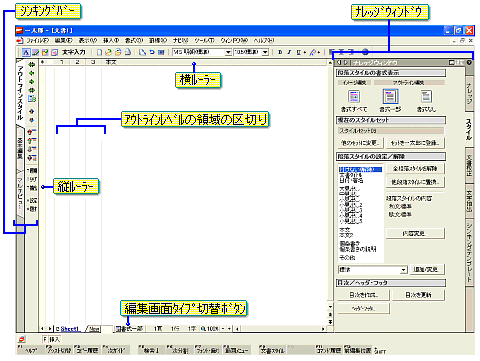
Task: Click the Open file folder icon
Action: pyautogui.click(x=109, y=52)
